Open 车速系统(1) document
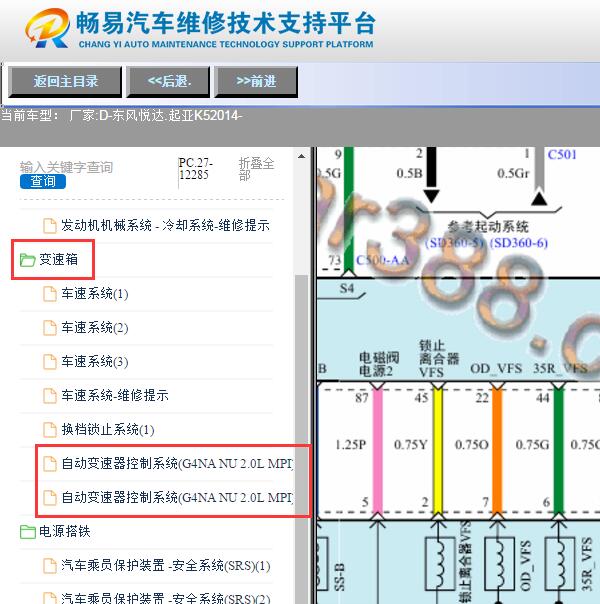The width and height of the screenshot is (600, 604). point(95,294)
